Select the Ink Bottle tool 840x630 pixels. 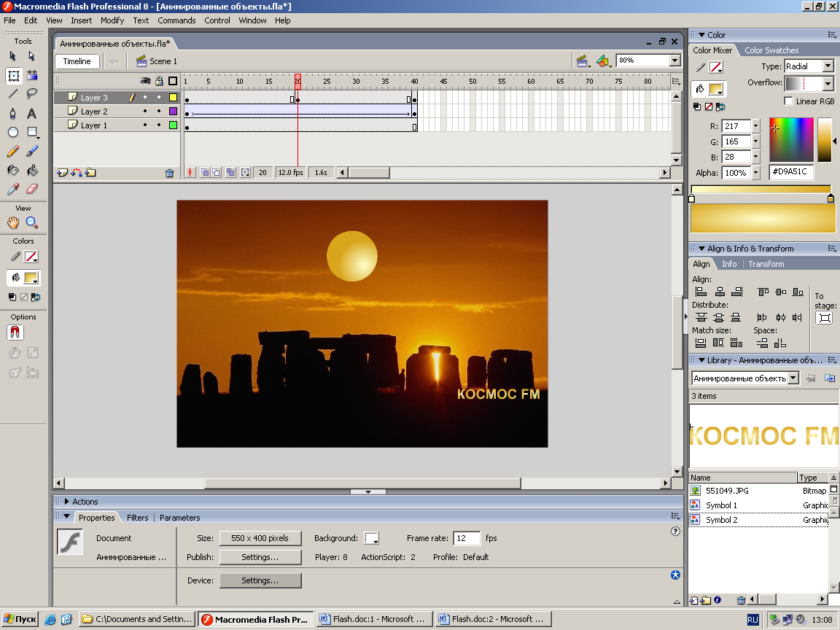pyautogui.click(x=13, y=171)
